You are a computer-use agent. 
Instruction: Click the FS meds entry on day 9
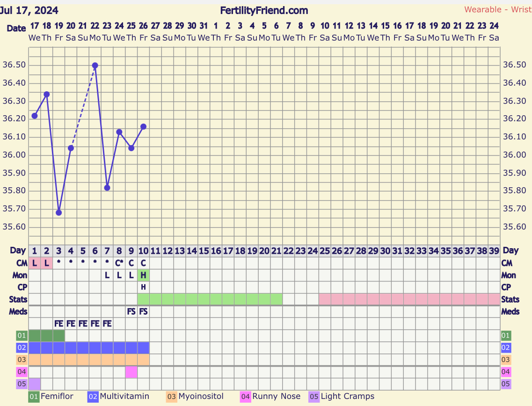pos(131,311)
